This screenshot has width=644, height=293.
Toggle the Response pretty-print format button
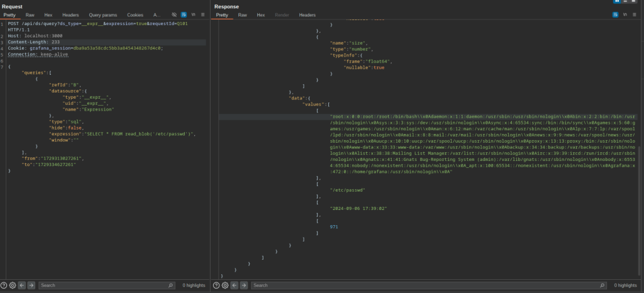[x=615, y=14]
